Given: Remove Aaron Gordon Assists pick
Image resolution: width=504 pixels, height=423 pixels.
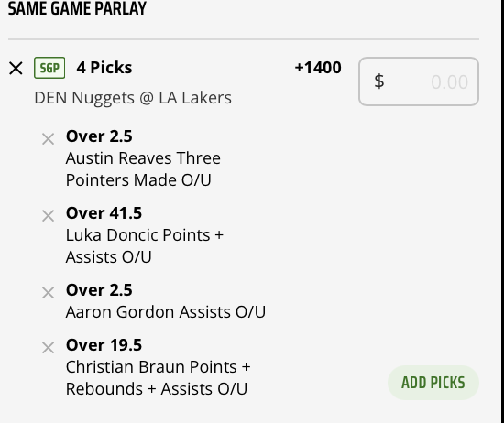Looking at the screenshot, I should click(x=48, y=293).
